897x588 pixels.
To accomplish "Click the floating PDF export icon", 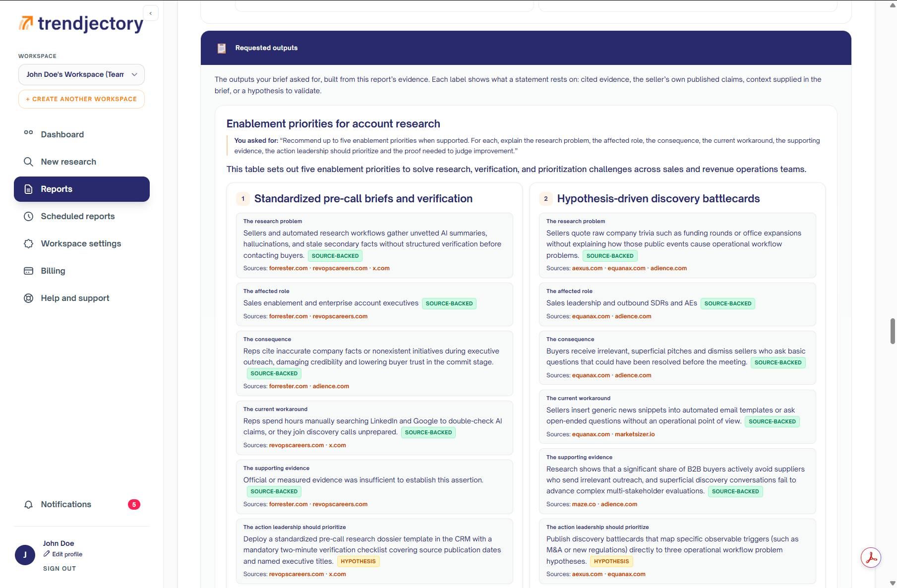I will click(x=871, y=558).
